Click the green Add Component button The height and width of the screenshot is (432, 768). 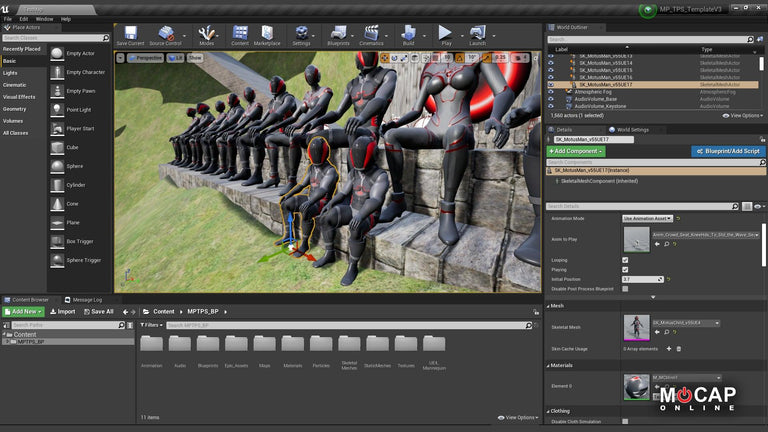(576, 151)
